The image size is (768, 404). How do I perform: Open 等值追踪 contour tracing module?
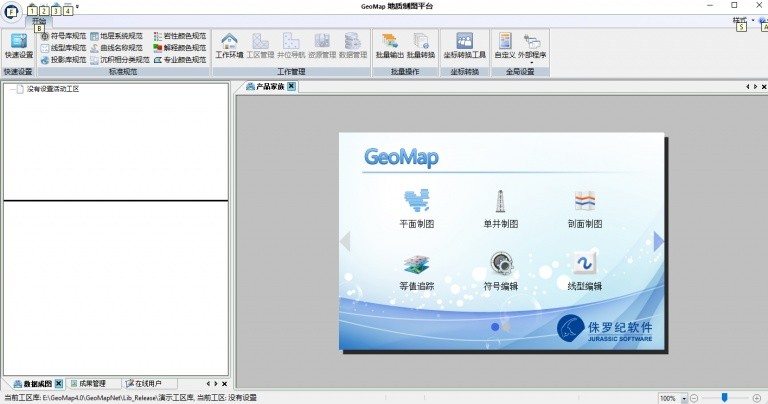pyautogui.click(x=416, y=270)
